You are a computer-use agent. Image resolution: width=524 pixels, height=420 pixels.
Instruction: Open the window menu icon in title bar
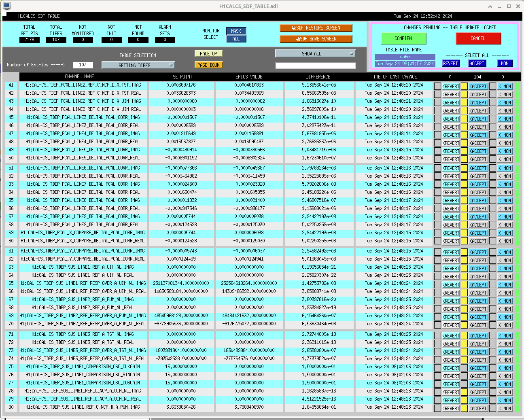point(6,6)
